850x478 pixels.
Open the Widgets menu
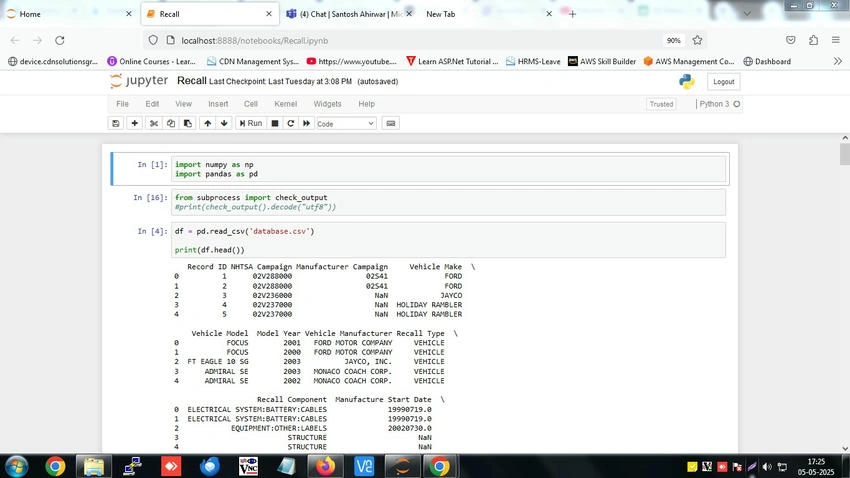(x=327, y=104)
